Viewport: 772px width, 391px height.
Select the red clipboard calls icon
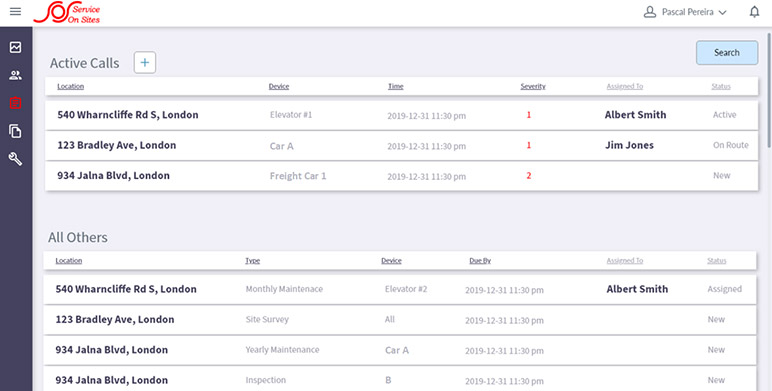point(15,103)
